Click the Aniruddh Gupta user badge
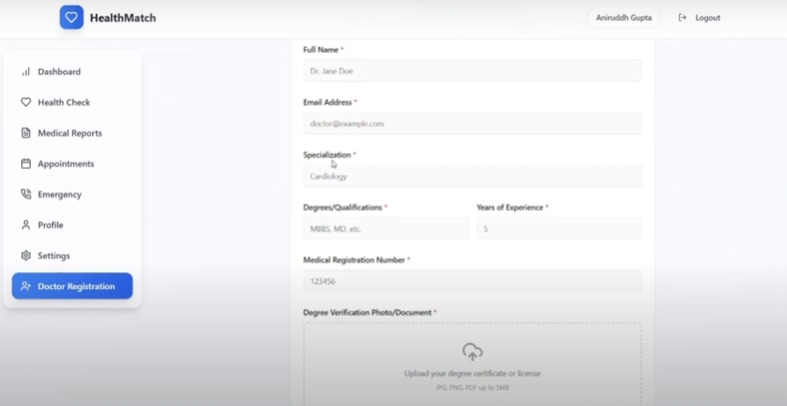Screen dimensions: 787x406 click(x=624, y=18)
